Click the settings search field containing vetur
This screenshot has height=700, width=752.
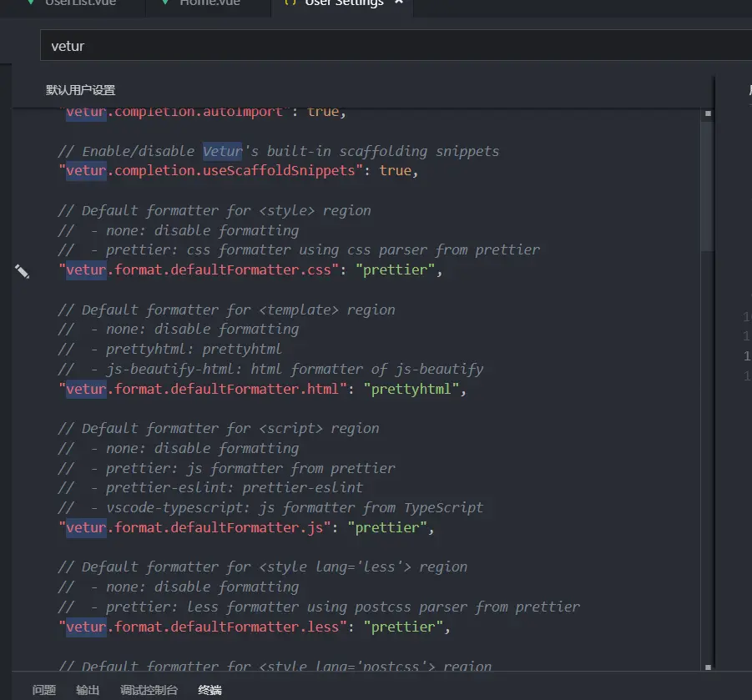pyautogui.click(x=396, y=46)
